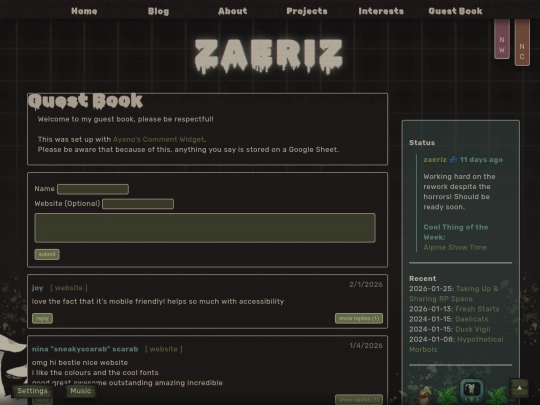
Task: Follow Ayano's Comment Widget link
Action: click(x=158, y=139)
